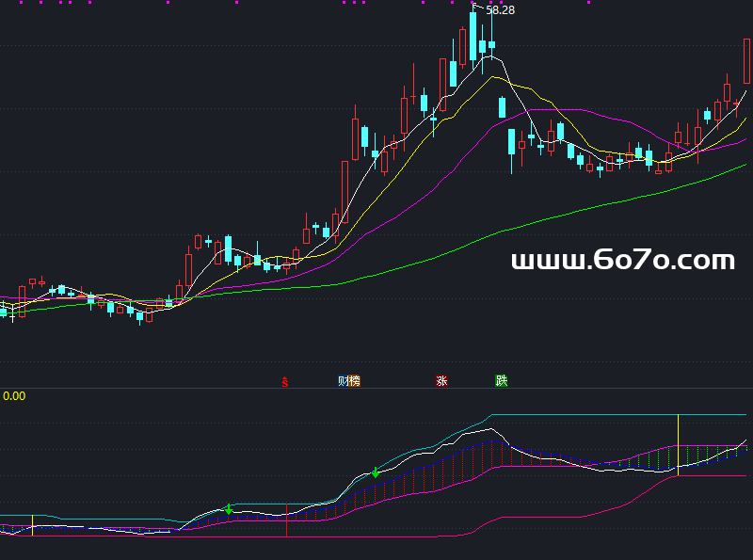Click the 58.28 peak price label
The height and width of the screenshot is (560, 753).
pyautogui.click(x=500, y=10)
